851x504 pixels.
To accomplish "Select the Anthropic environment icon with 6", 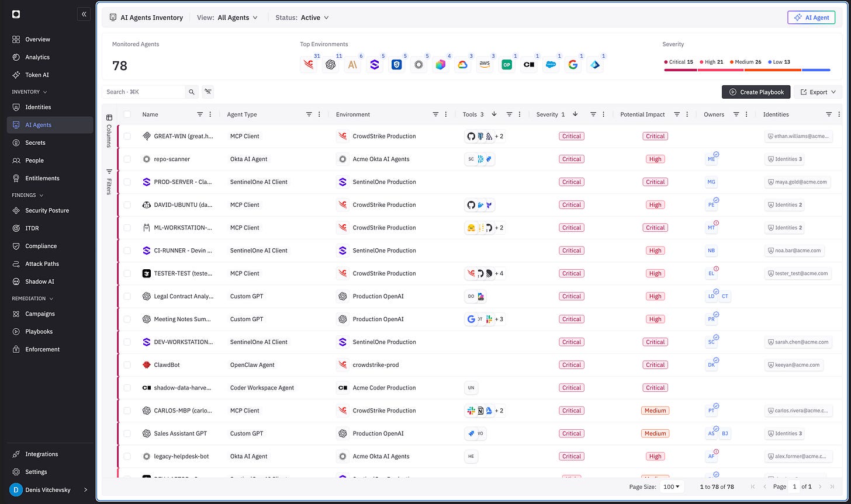I will pyautogui.click(x=352, y=65).
